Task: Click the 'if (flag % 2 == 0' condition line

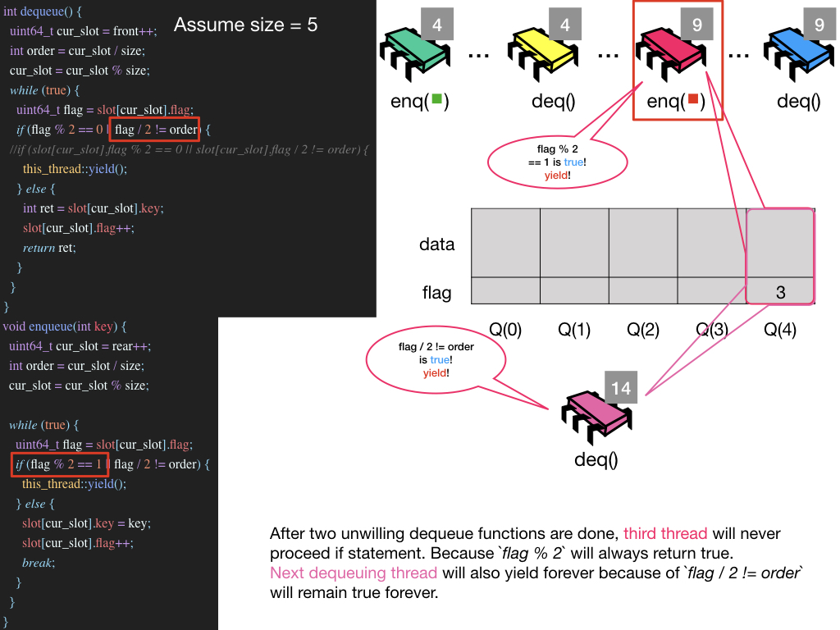Action: tap(113, 130)
